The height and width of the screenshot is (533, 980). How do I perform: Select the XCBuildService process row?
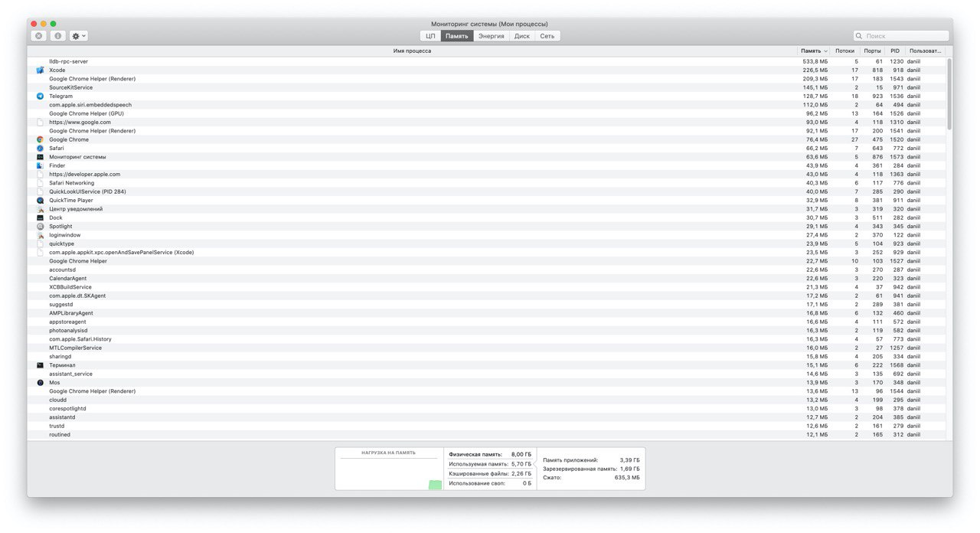(x=487, y=287)
